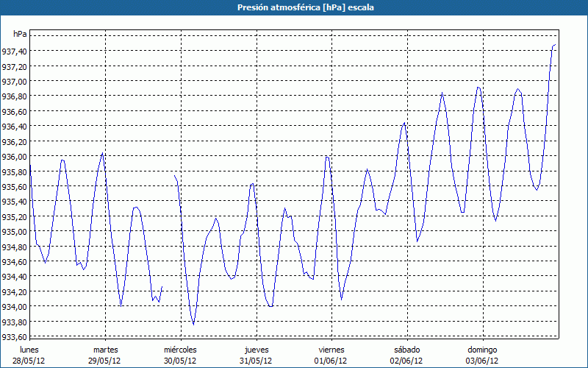Click the "domingo" day label

[482, 349]
